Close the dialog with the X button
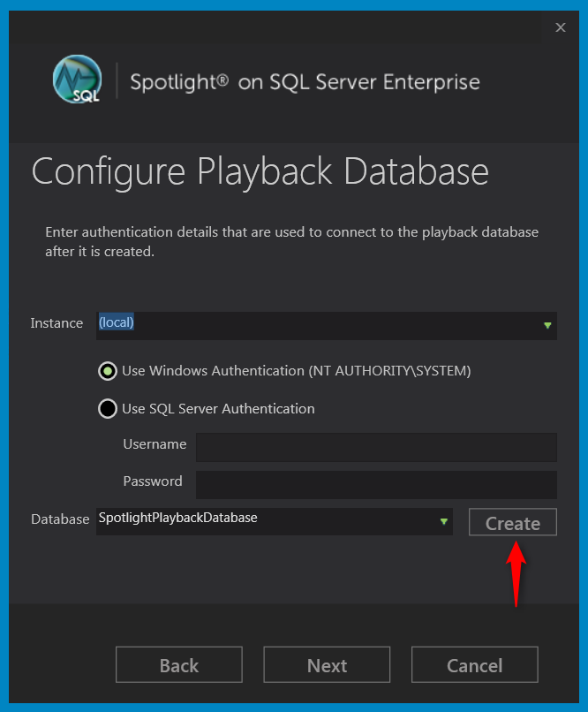Viewport: 588px width, 712px height. tap(560, 27)
